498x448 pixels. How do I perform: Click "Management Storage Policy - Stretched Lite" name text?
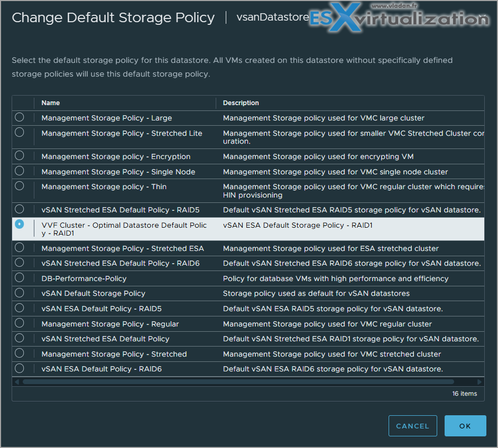[122, 133]
